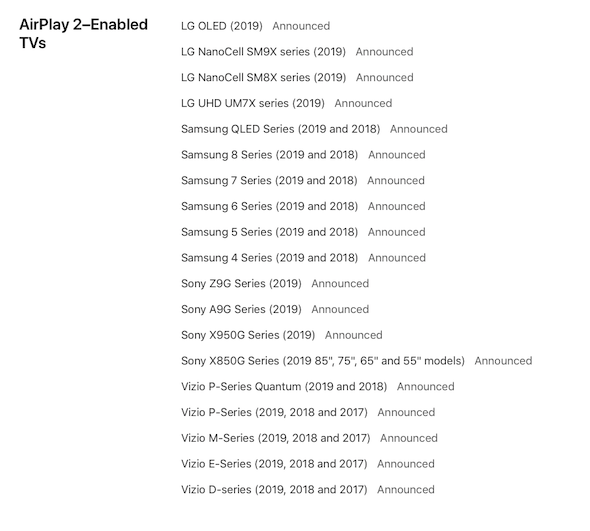Screen dimensions: 590x531
Task: Click the Samsung 7 Series entry
Action: 269,181
